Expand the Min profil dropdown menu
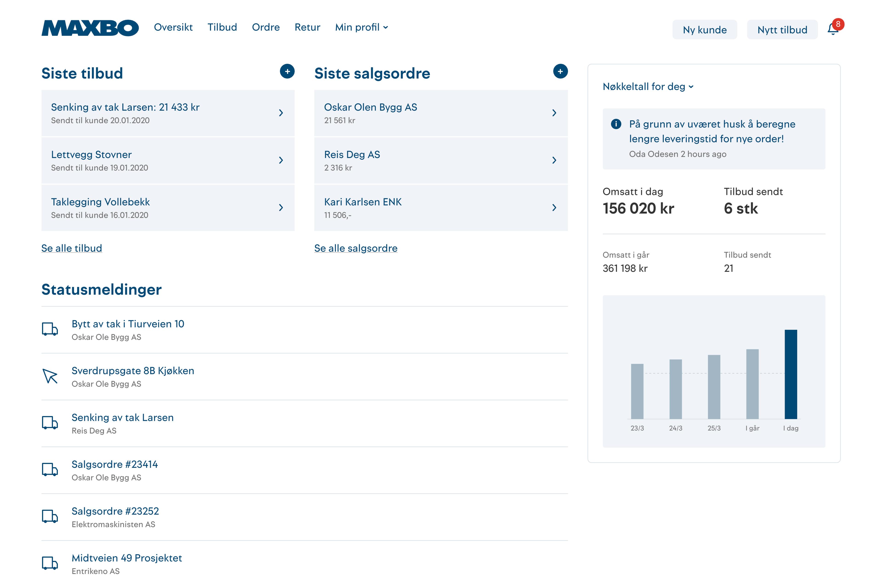 coord(362,27)
